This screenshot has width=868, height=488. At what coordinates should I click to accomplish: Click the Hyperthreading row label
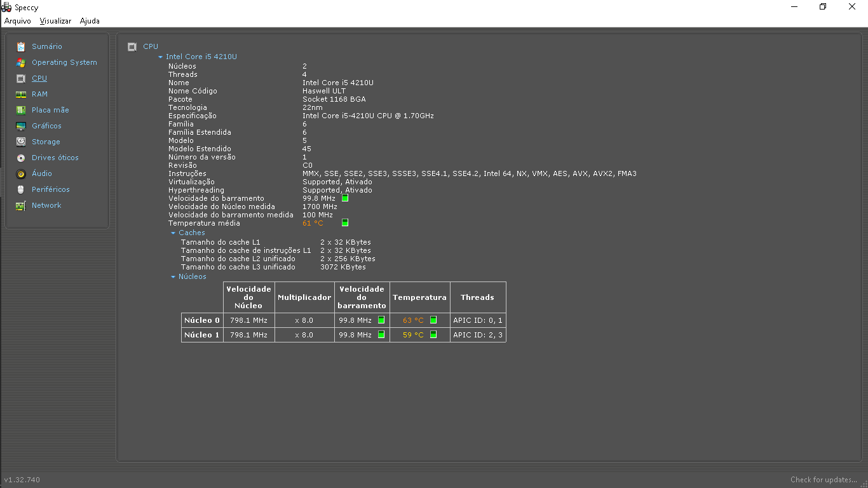coord(196,190)
